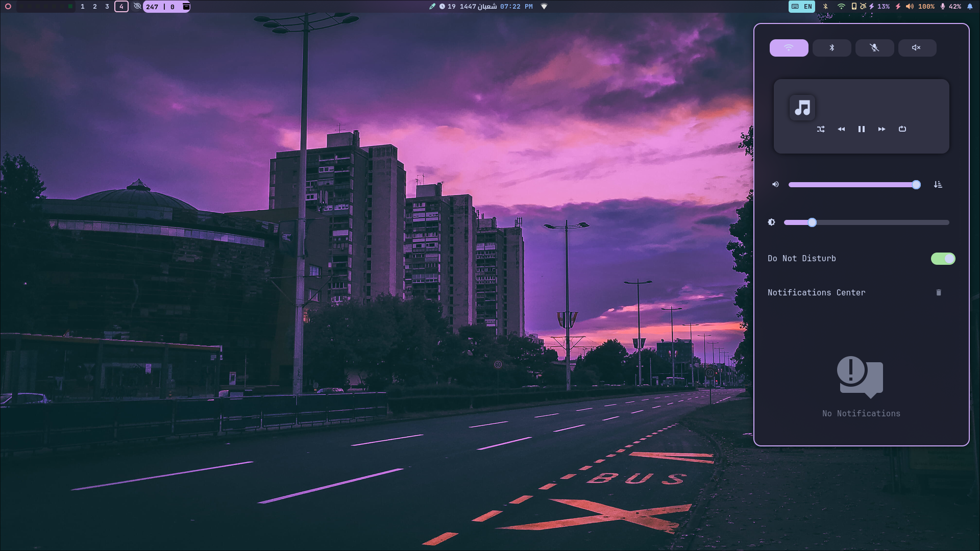This screenshot has width=980, height=551.
Task: Disable Do Not Disturb mode
Action: (x=943, y=259)
